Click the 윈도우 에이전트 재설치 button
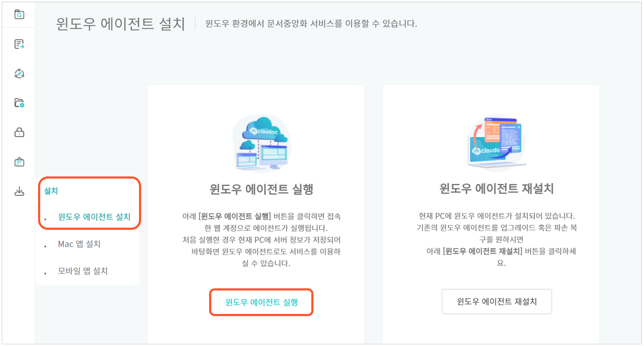This screenshot has width=644, height=346. click(496, 302)
